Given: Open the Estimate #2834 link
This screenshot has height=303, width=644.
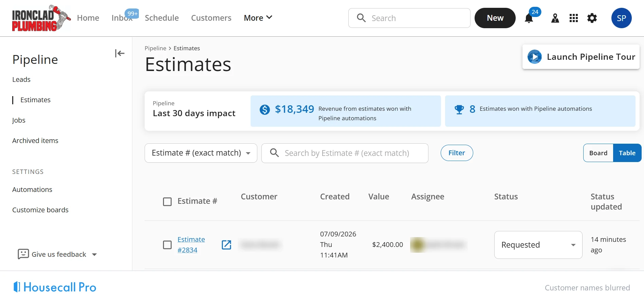Looking at the screenshot, I should click(191, 245).
